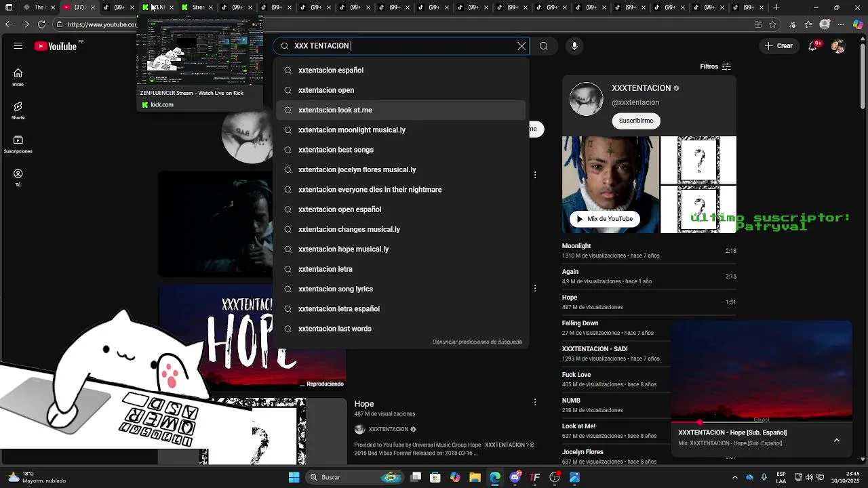868x488 pixels.
Task: Go to Inicio in the sidebar
Action: pos(18,77)
